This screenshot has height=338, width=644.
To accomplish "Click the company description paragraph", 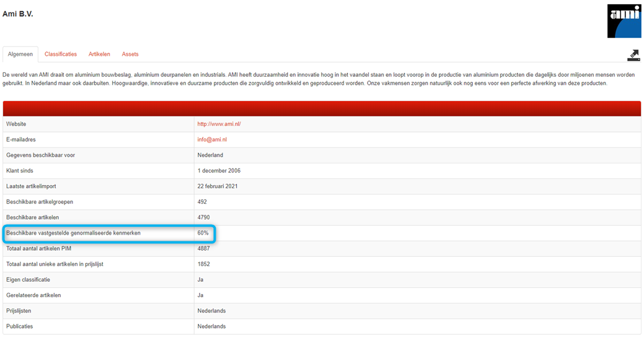I will [319, 79].
